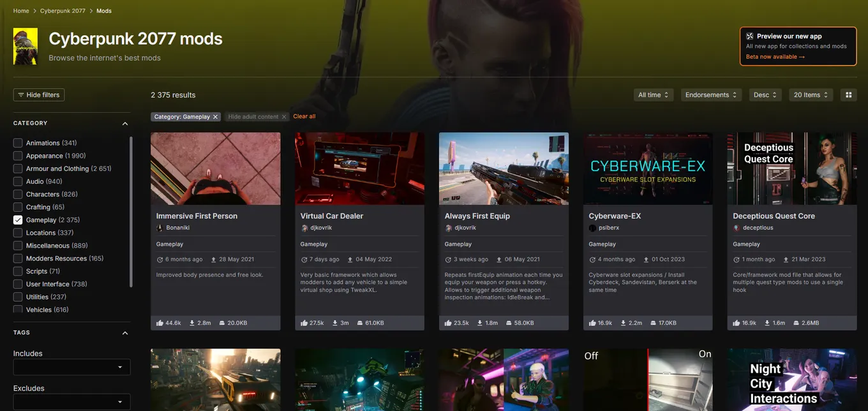Image resolution: width=868 pixels, height=411 pixels.
Task: Go to Cyberpunk 2077 breadcrumb
Action: click(x=63, y=11)
